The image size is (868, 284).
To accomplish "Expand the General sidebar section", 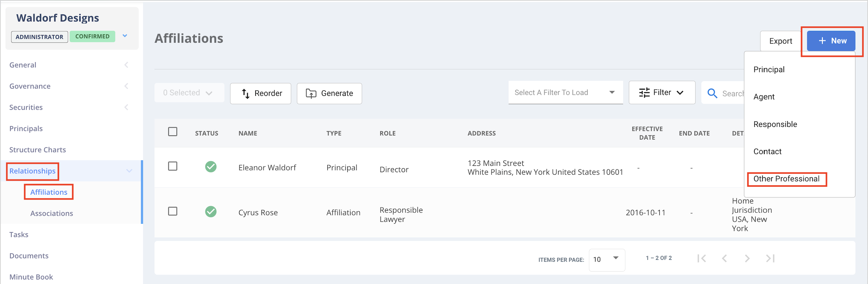I will 126,65.
